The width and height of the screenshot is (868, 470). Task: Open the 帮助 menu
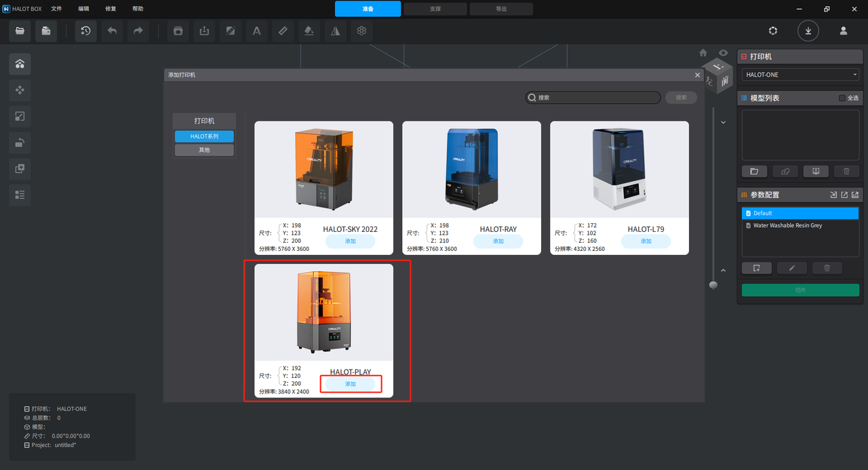coord(138,9)
